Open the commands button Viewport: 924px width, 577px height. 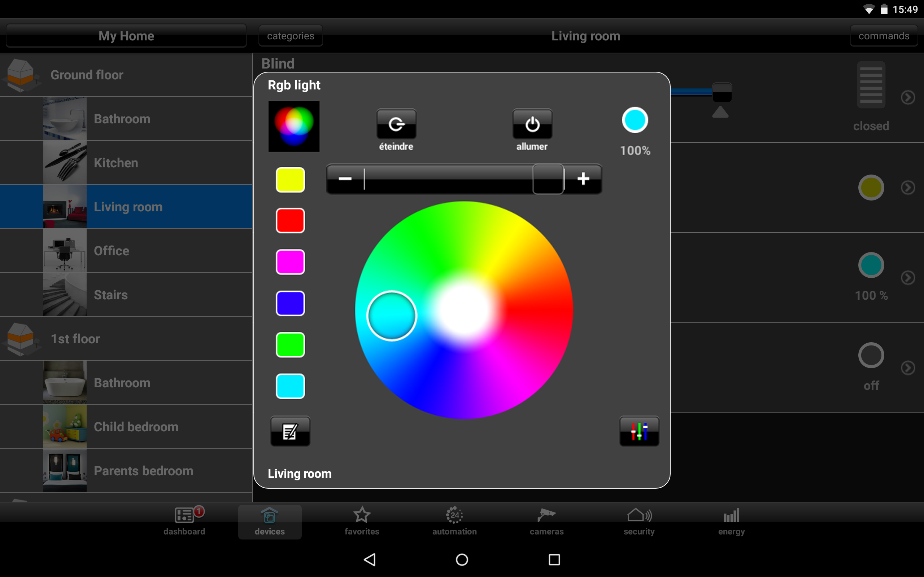point(884,36)
